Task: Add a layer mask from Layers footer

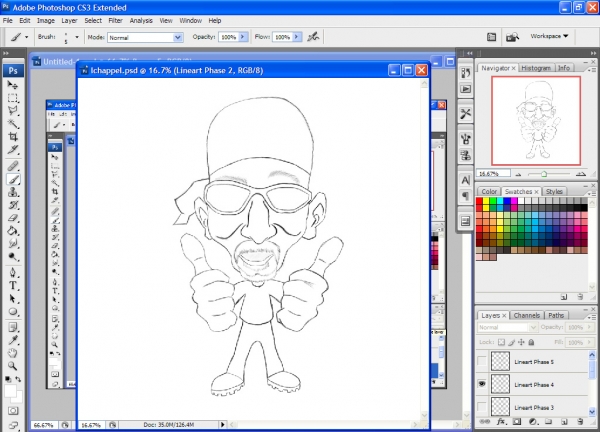Action: [517, 422]
